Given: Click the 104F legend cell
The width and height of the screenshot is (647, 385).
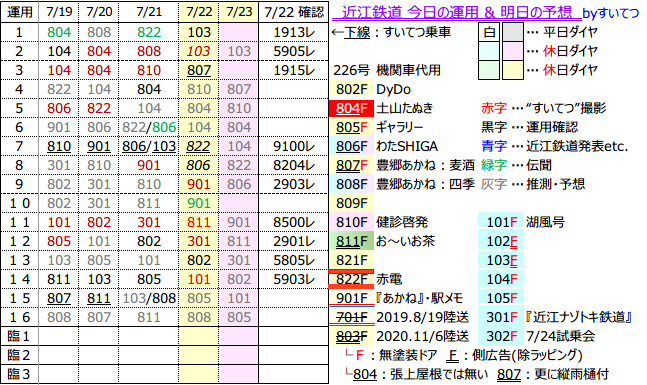Looking at the screenshot, I should pos(501,279).
